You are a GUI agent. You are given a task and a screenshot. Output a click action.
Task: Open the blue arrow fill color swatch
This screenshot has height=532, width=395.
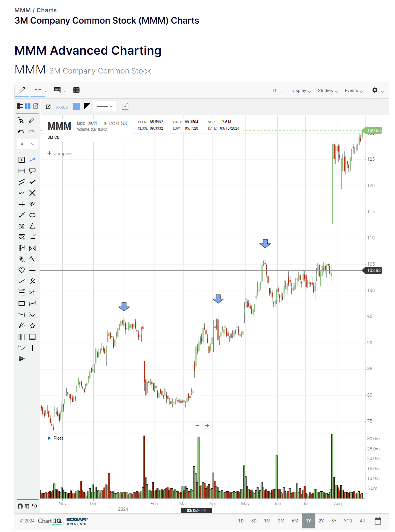pos(77,106)
